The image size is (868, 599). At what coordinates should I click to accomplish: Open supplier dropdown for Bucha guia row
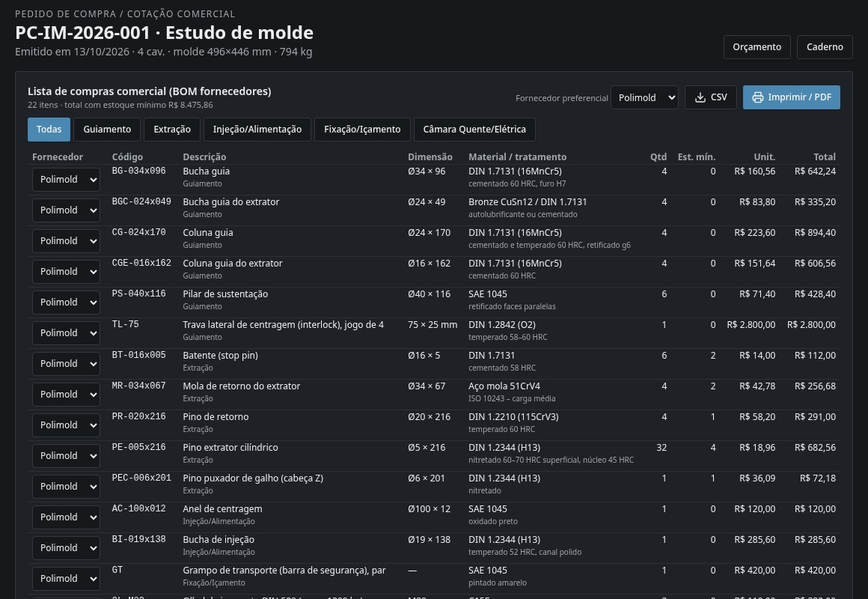tap(66, 180)
